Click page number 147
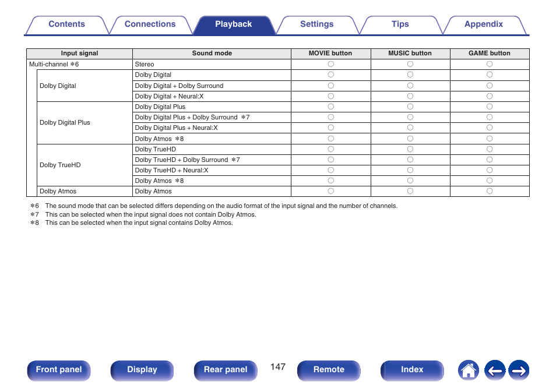 tap(277, 367)
